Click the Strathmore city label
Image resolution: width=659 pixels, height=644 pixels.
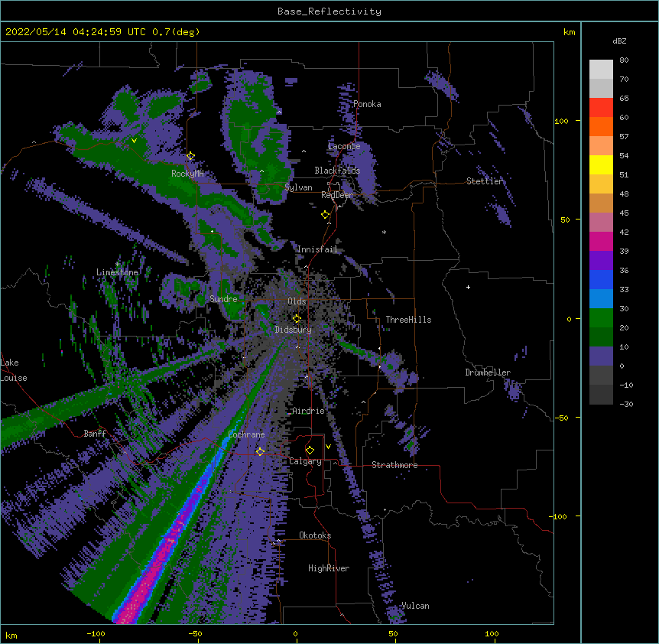(x=394, y=465)
